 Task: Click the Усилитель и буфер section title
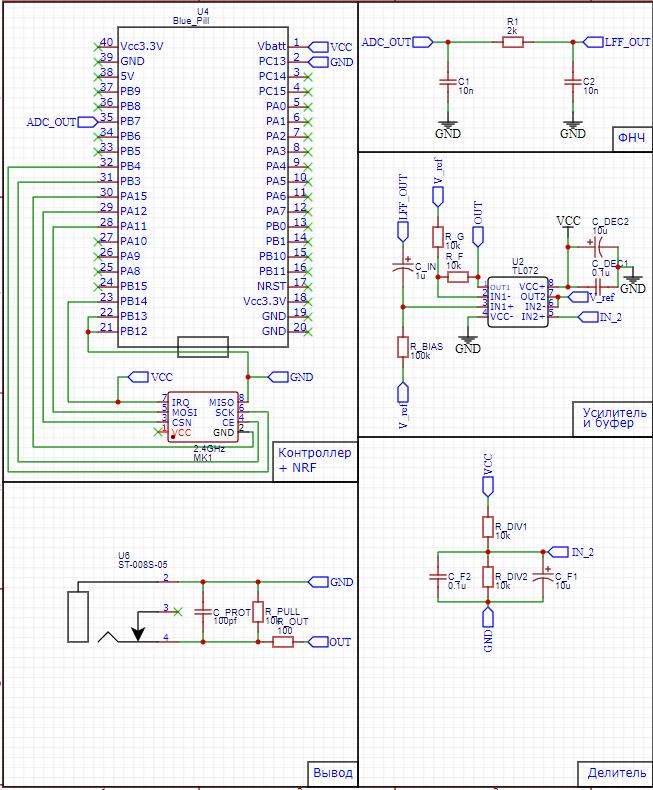[x=615, y=418]
